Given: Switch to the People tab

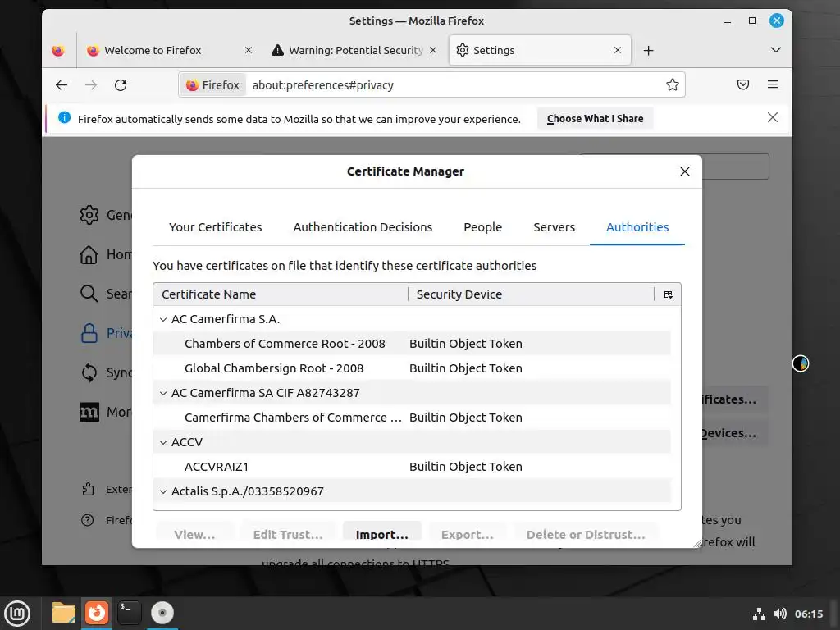Looking at the screenshot, I should tap(482, 227).
